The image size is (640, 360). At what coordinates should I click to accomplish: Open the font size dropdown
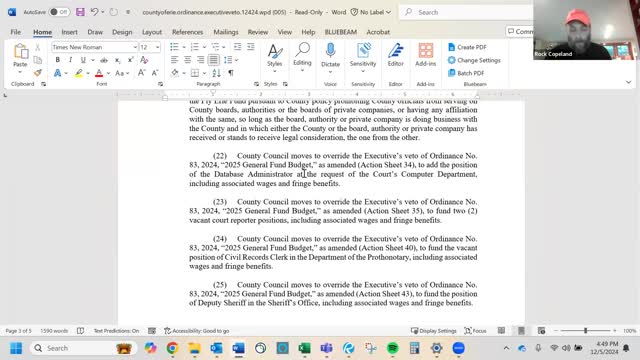coord(158,47)
